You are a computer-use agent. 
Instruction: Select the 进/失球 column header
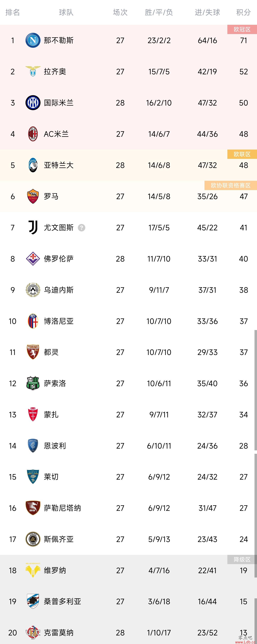[207, 12]
